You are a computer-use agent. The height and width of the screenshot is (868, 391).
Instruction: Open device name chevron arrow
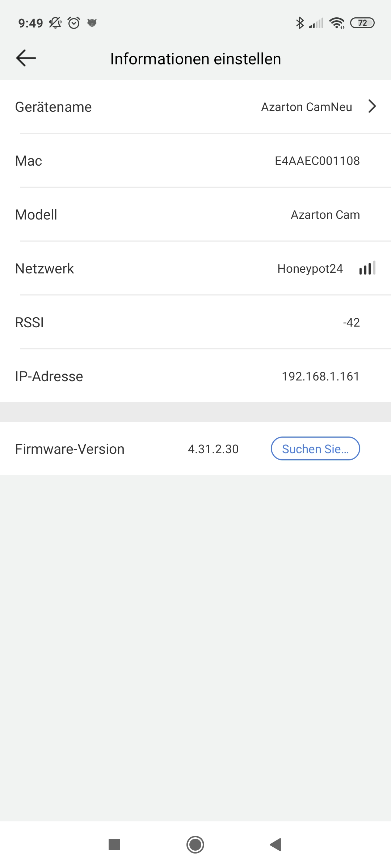[x=372, y=106]
